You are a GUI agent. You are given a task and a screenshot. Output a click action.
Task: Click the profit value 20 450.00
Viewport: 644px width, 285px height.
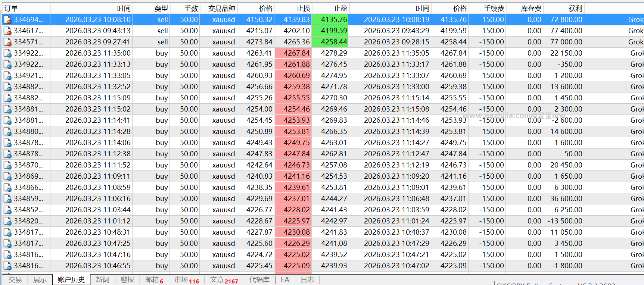[566, 165]
